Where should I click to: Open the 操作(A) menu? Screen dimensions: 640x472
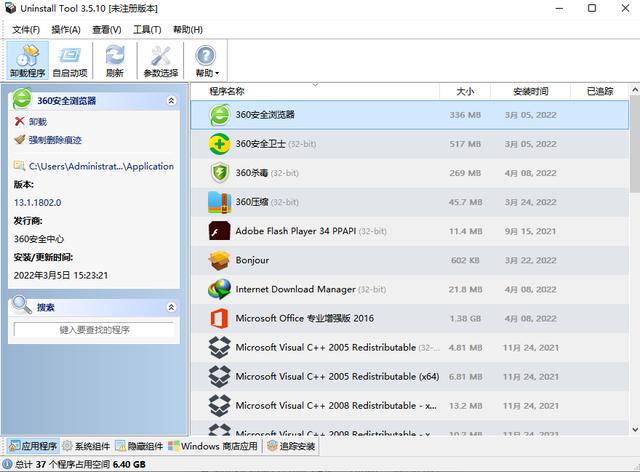[x=66, y=29]
